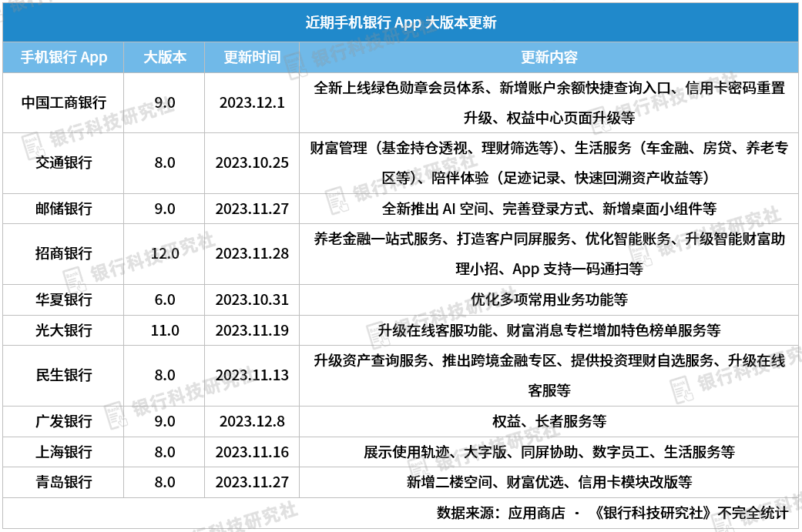Screen dimensions: 802x532
Task: Select the '手机银行 App' column header
Action: coord(63,57)
